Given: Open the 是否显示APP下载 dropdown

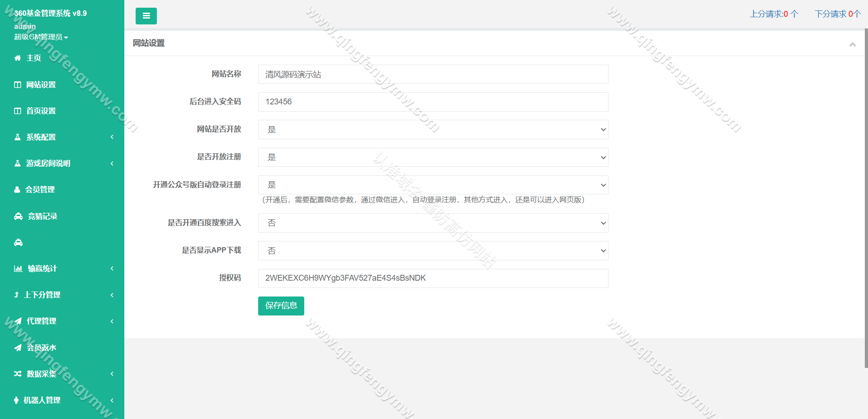Looking at the screenshot, I should coord(433,251).
